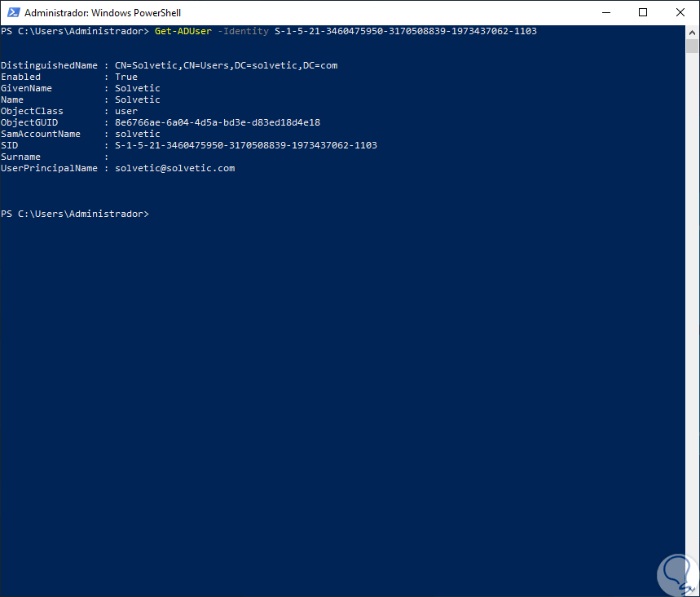This screenshot has height=597, width=700.
Task: Click the Enabled label
Action: click(x=20, y=77)
